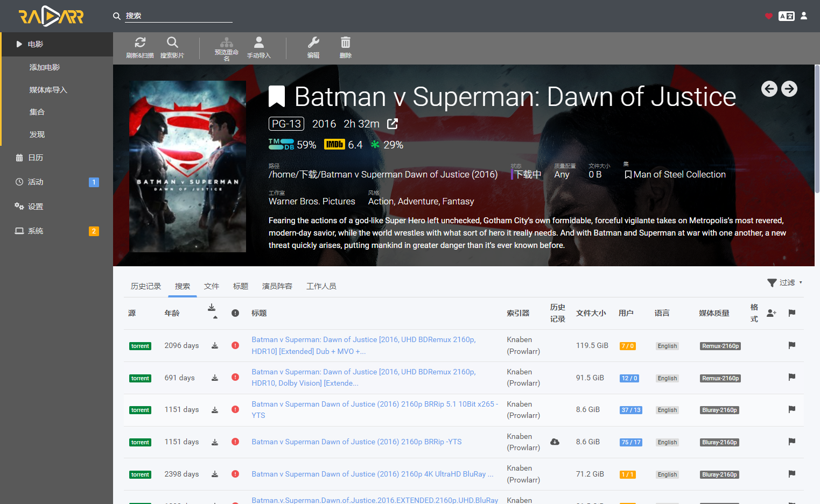Collapse the Movies sidebar section
Viewport: 820px width, 504px height.
click(x=57, y=44)
